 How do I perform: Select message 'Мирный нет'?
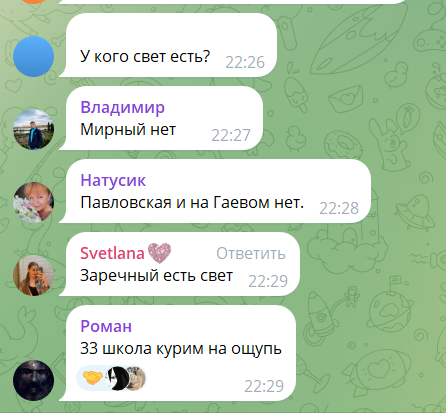[x=128, y=129]
